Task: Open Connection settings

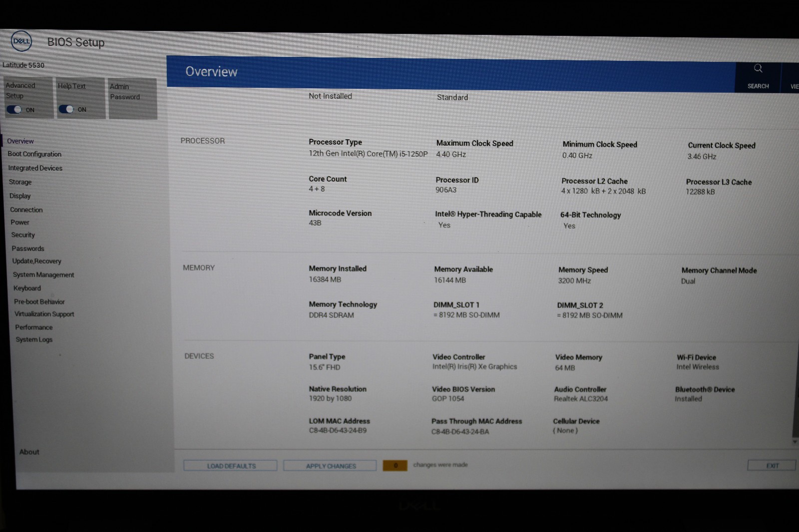Action: pyautogui.click(x=26, y=210)
